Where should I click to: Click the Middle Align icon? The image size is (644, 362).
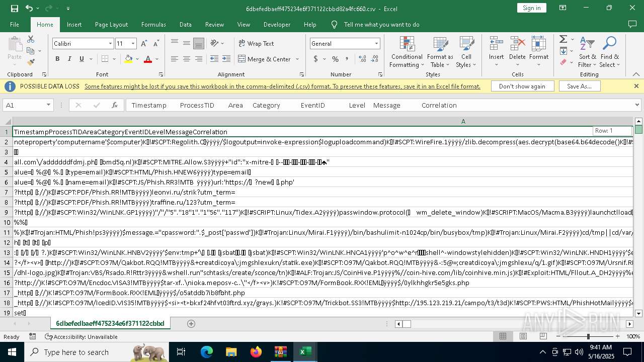click(187, 43)
